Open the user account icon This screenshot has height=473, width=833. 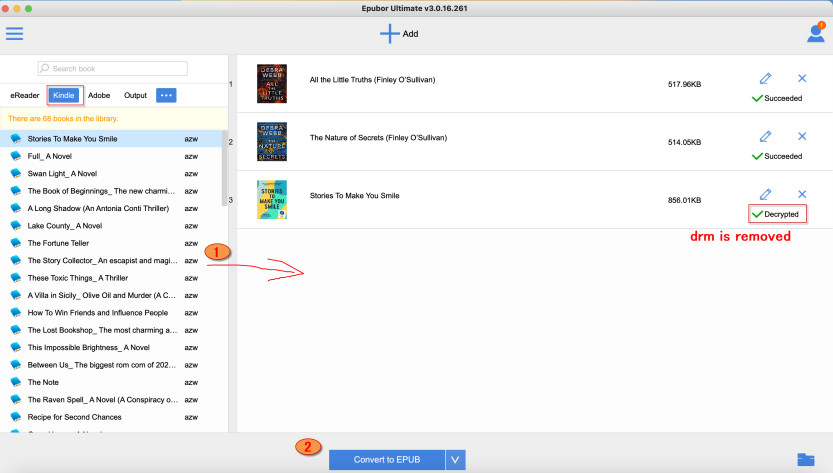815,33
